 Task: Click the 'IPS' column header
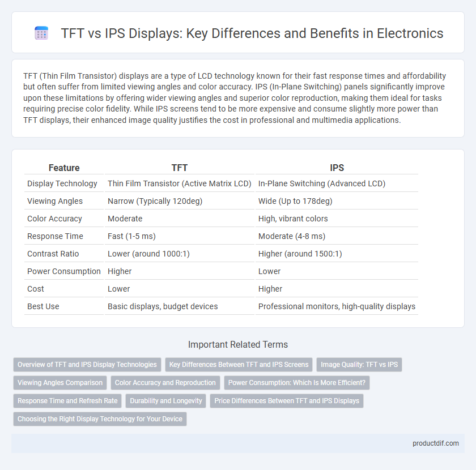pyautogui.click(x=337, y=168)
